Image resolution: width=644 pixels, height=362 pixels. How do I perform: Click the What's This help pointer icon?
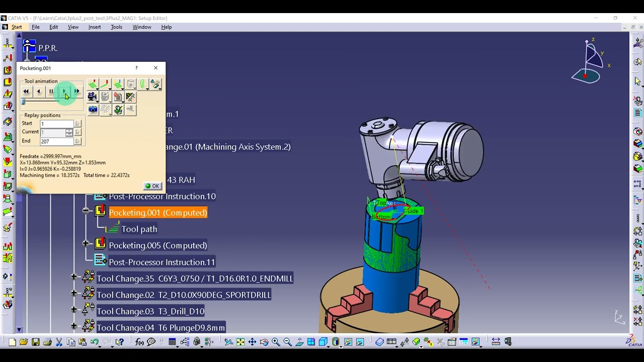tap(119, 342)
